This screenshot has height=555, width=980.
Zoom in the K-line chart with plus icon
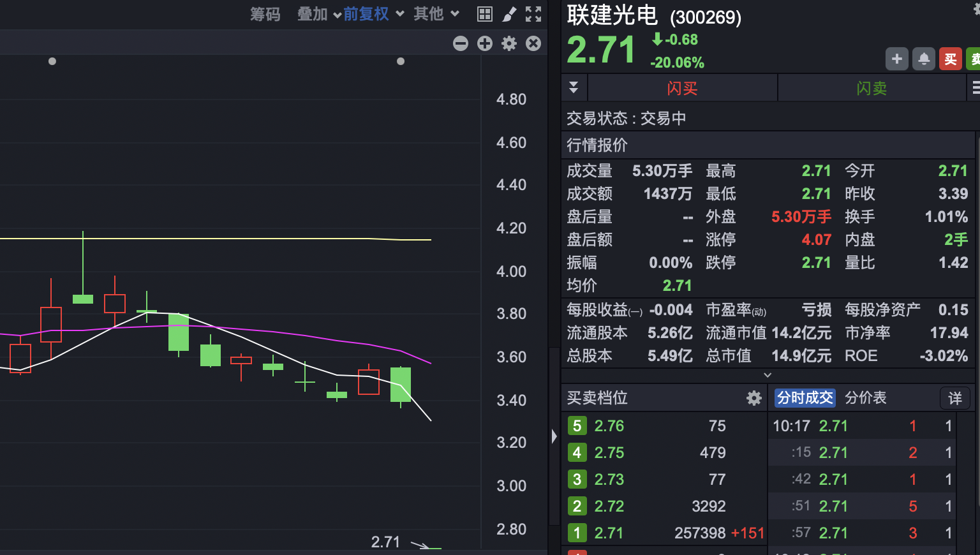[x=485, y=43]
